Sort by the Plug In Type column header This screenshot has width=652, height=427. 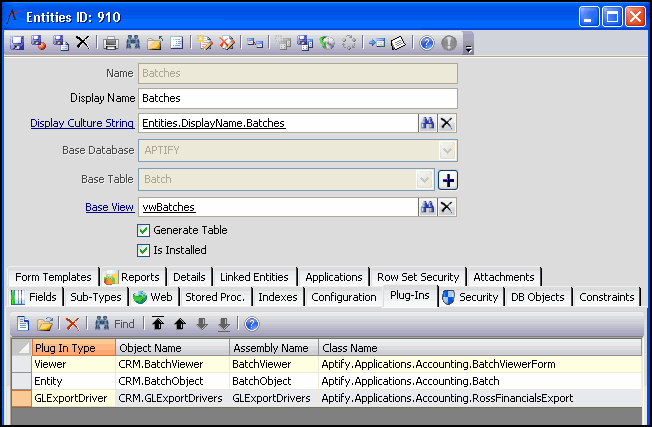point(74,348)
